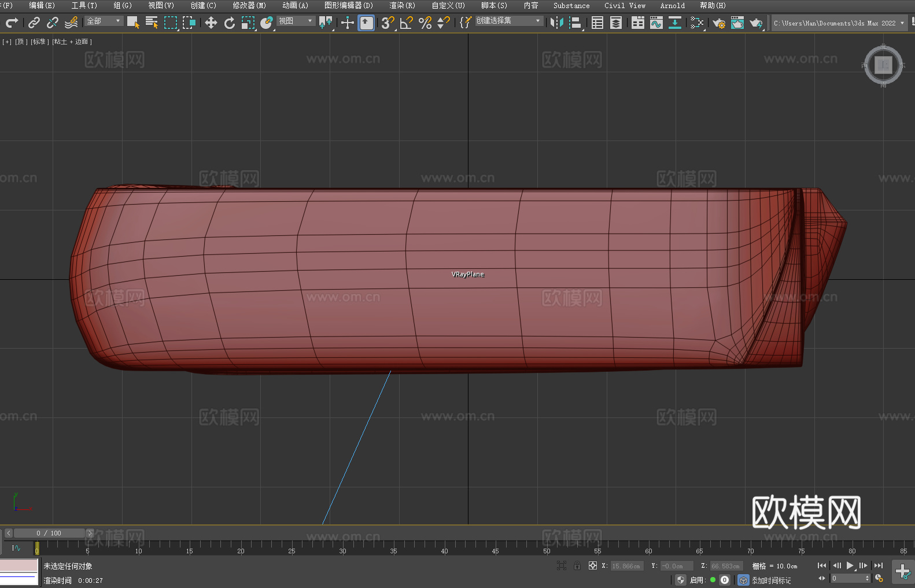The height and width of the screenshot is (588, 915).
Task: Open the 创建选择集 named selection dropdown
Action: tap(509, 21)
